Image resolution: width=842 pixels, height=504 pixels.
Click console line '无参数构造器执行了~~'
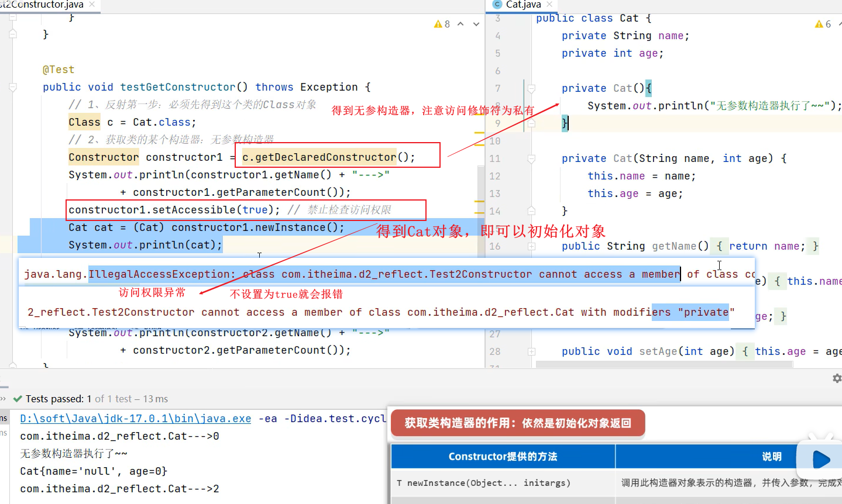click(74, 454)
